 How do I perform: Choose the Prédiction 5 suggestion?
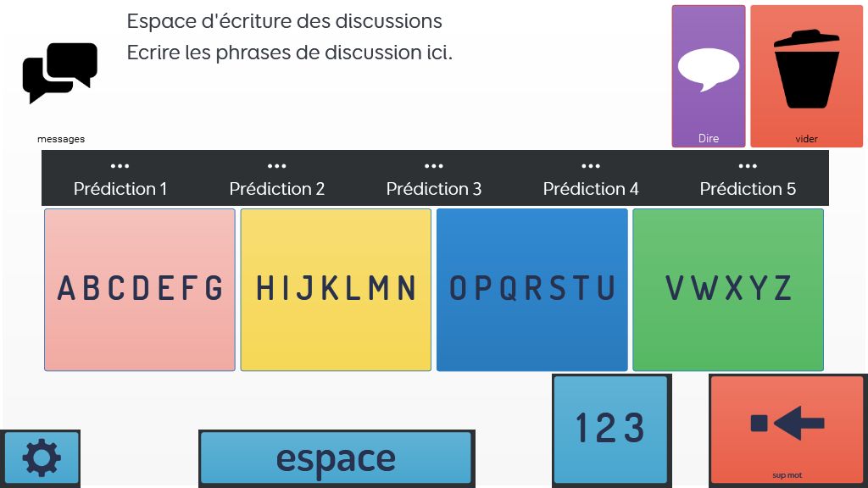click(748, 188)
